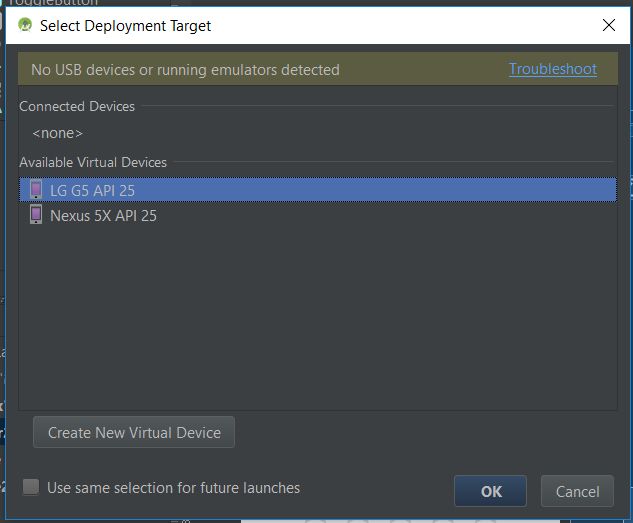Click the Connected Devices section header
Image resolution: width=633 pixels, height=523 pixels.
click(77, 106)
